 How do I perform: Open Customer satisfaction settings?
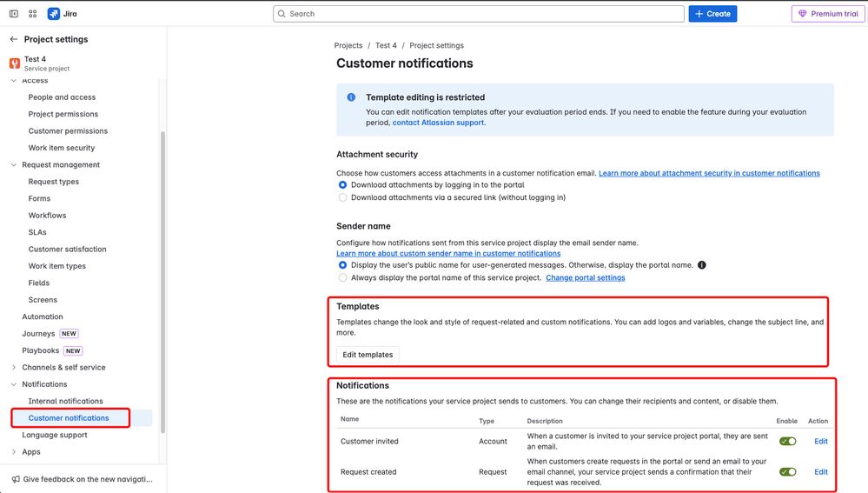[67, 250]
